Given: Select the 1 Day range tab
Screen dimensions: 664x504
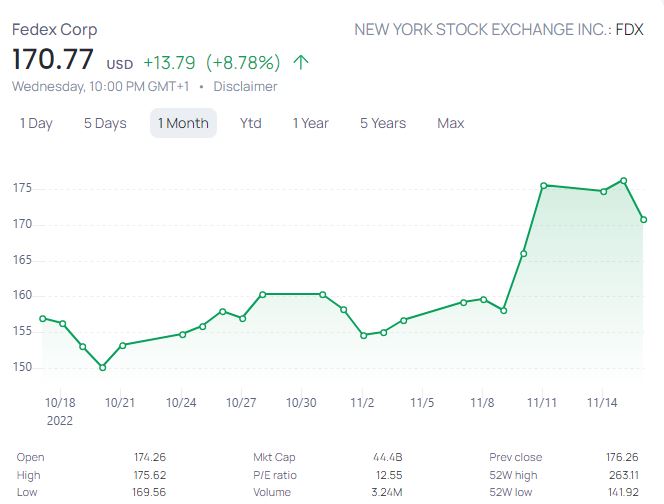Looking at the screenshot, I should click(36, 123).
